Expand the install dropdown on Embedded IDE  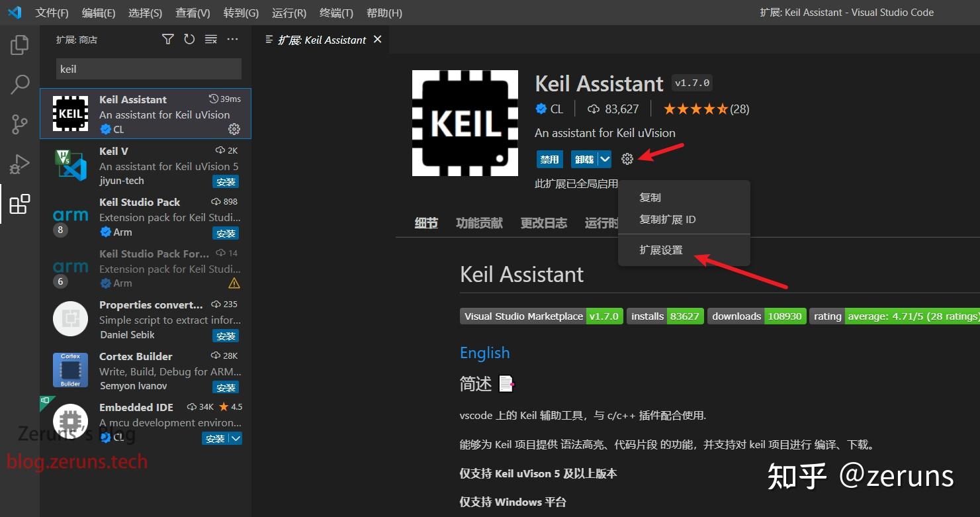click(x=236, y=438)
